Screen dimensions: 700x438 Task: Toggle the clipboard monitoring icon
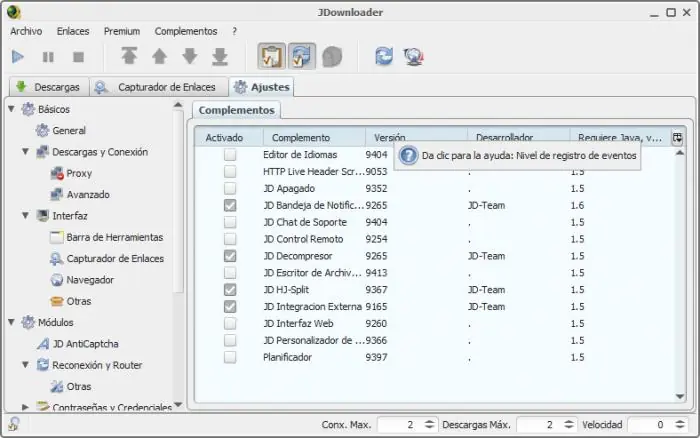click(271, 56)
